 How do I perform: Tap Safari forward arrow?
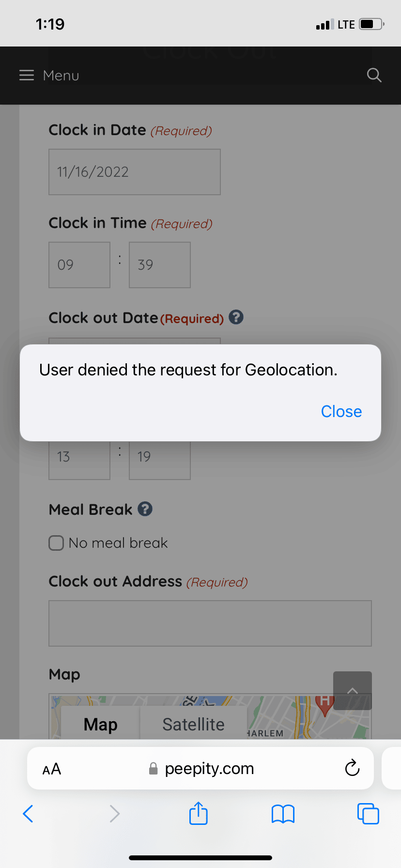point(114,813)
